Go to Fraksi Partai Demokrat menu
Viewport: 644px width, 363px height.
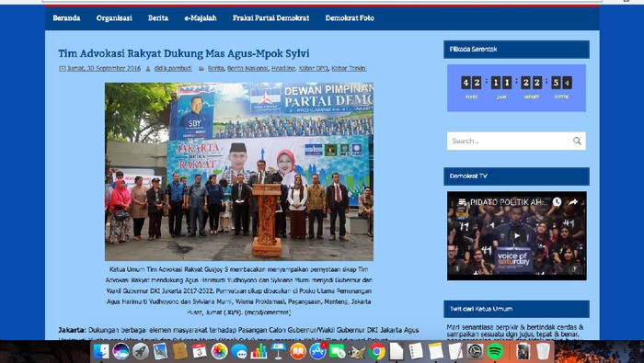271,18
